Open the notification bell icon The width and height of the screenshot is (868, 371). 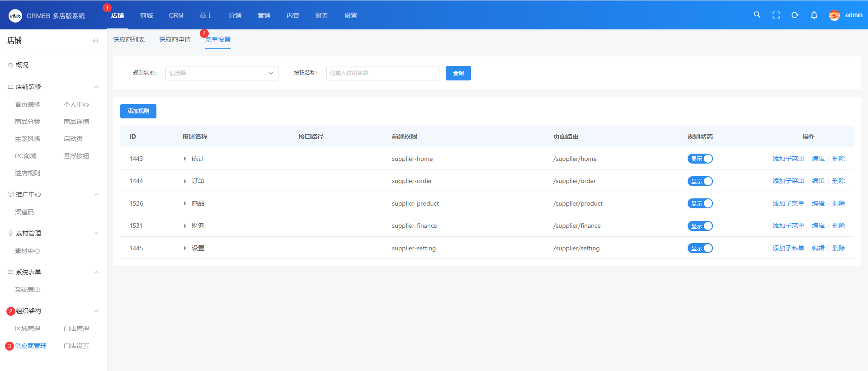tap(814, 15)
